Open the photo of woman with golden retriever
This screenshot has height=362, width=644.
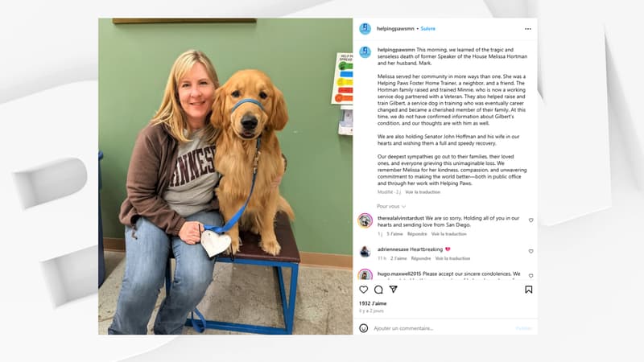(225, 176)
